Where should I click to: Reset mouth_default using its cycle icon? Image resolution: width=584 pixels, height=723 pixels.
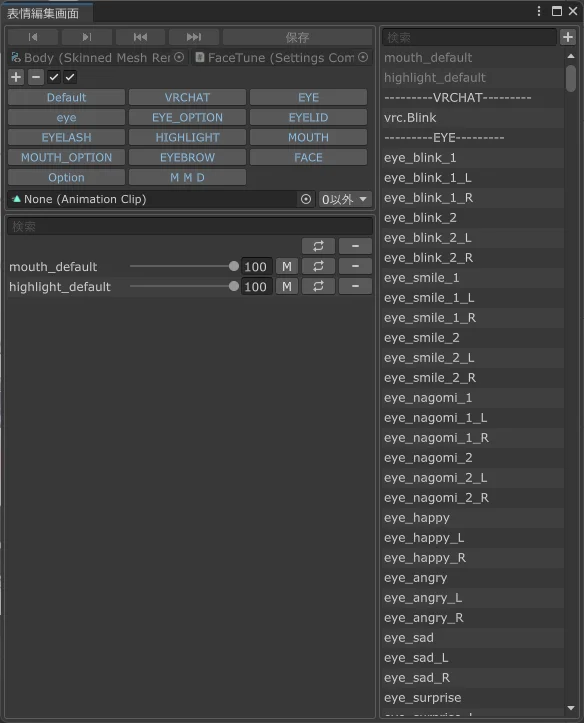point(318,266)
